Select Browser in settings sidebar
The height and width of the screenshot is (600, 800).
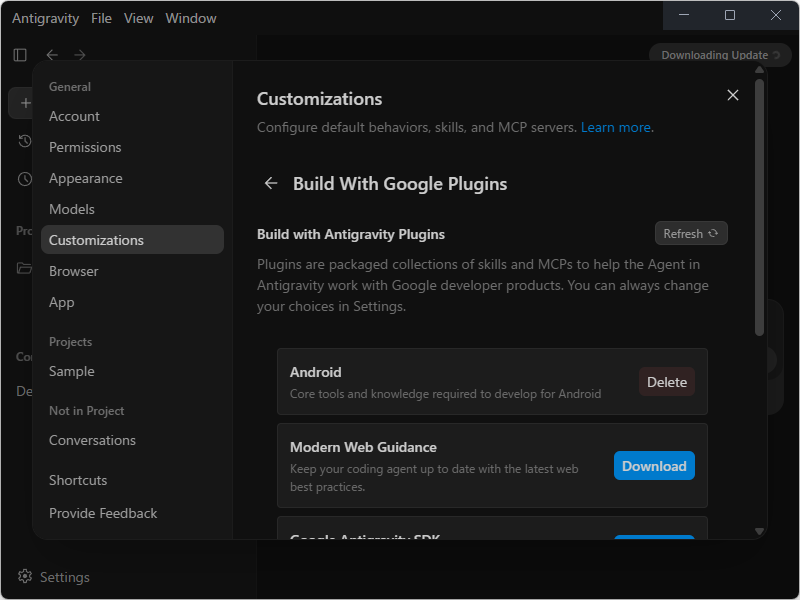point(132,271)
